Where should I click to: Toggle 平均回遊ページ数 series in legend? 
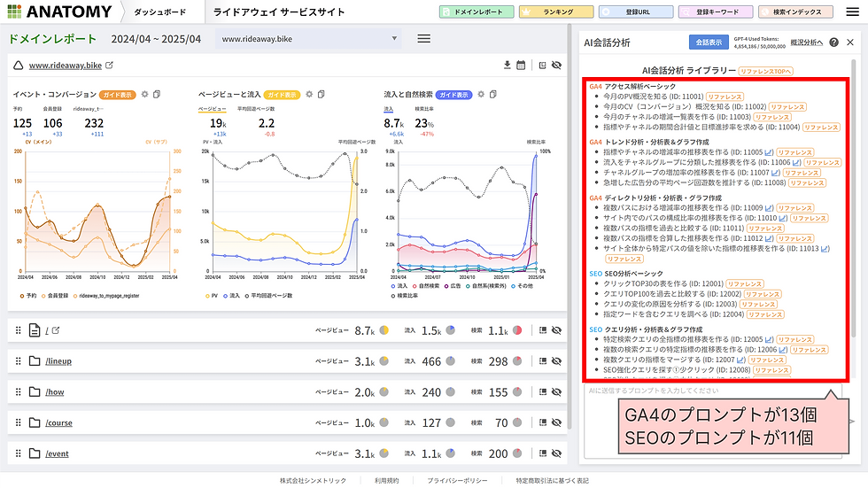pos(268,296)
